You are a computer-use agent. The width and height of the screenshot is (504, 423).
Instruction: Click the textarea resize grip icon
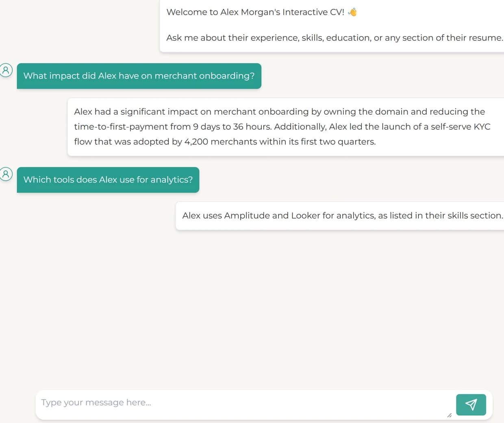449,415
